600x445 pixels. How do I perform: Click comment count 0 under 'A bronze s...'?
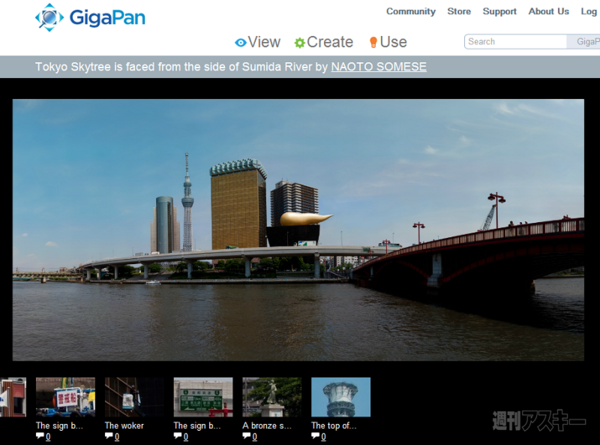[254, 436]
